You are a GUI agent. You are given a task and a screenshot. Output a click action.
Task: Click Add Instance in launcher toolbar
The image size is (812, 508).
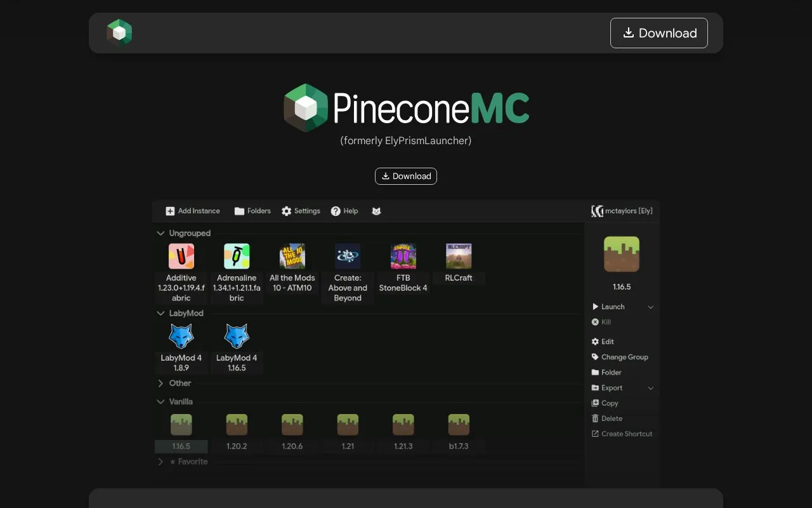click(193, 211)
